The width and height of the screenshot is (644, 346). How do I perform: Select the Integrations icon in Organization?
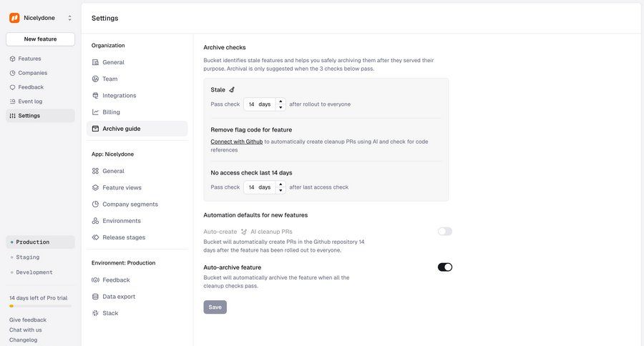click(95, 95)
